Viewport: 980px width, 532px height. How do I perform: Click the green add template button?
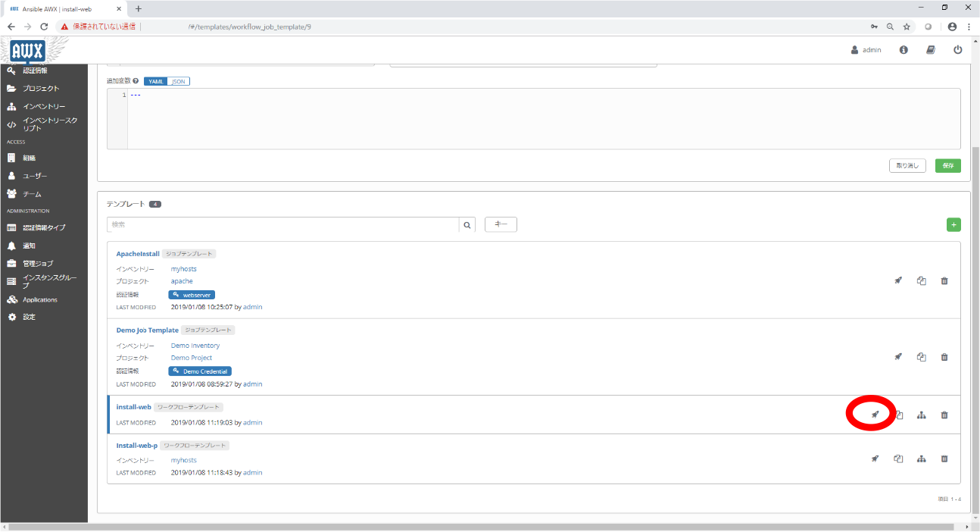[953, 224]
